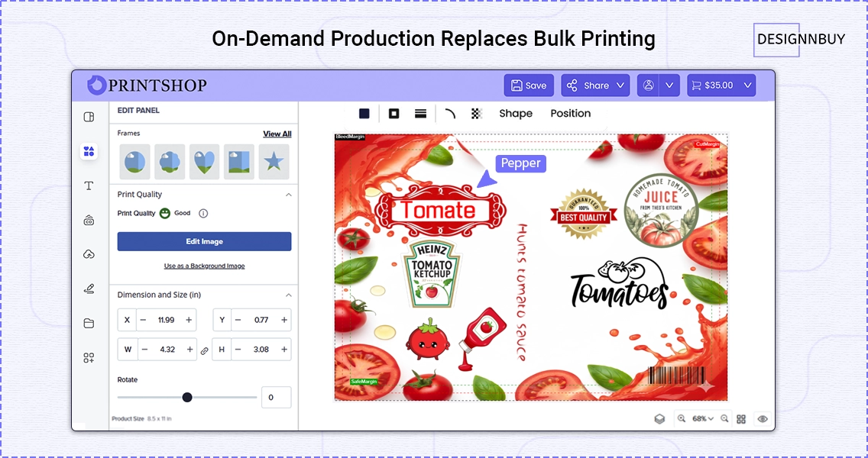Select the Tomate label on canvas

pyautogui.click(x=440, y=210)
